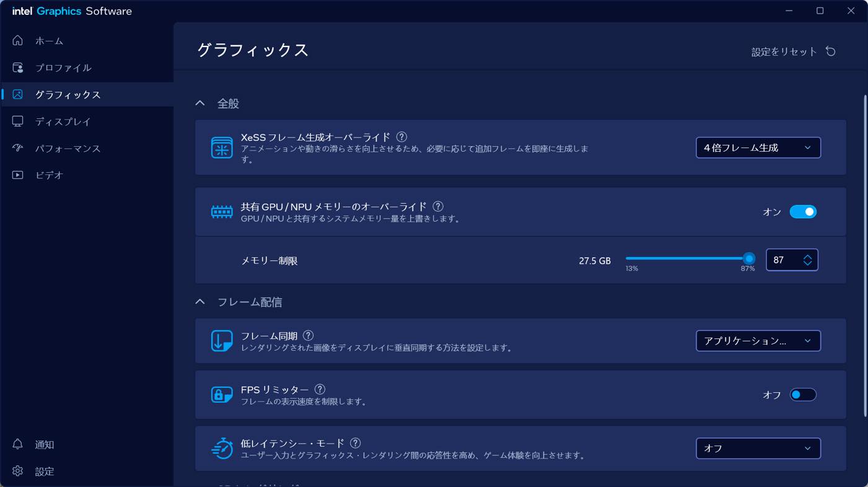Screen dimensions: 868x487
Task: Open help for 共有 GPU / NPU メモリー
Action: [x=438, y=206]
